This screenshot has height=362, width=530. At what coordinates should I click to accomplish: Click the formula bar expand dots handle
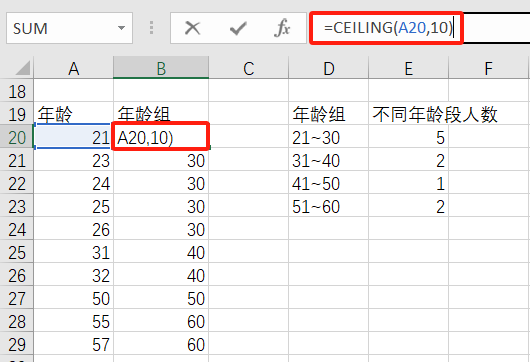(x=151, y=28)
